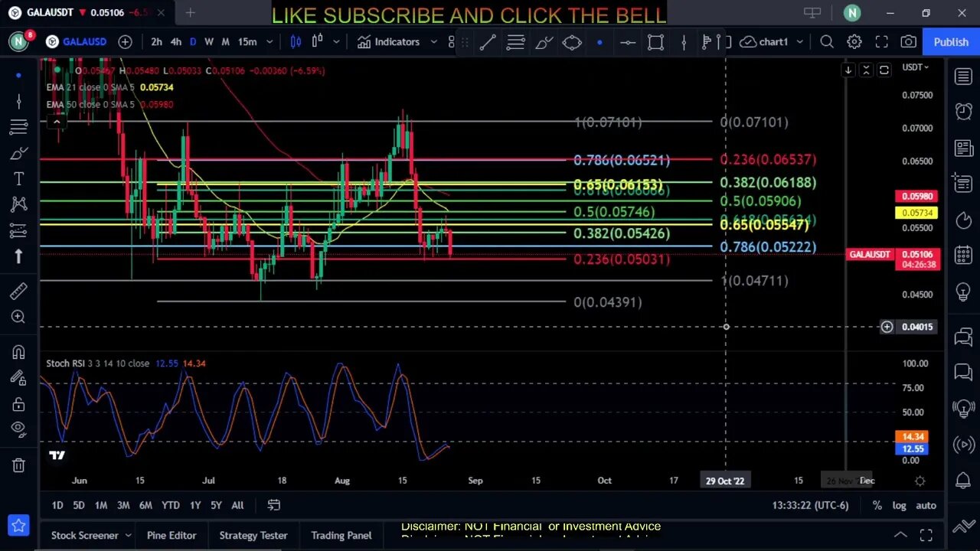
Task: Enter fullscreen mode from top toolbar
Action: [882, 42]
